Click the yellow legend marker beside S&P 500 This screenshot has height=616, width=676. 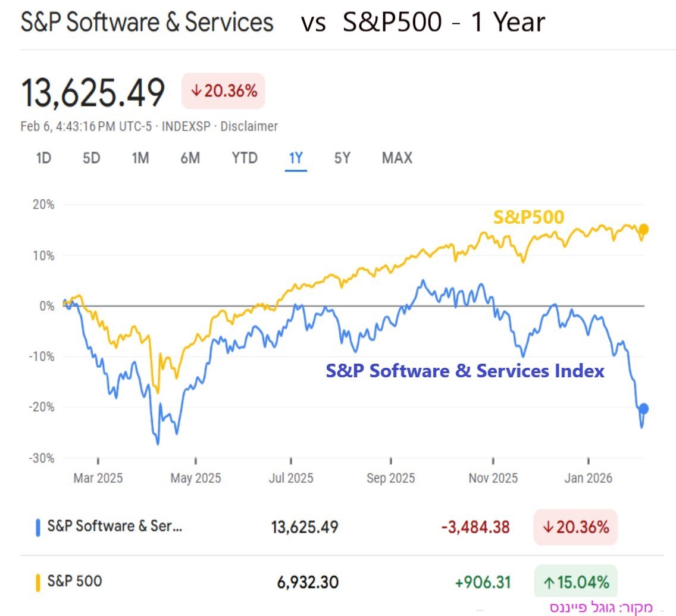[38, 581]
